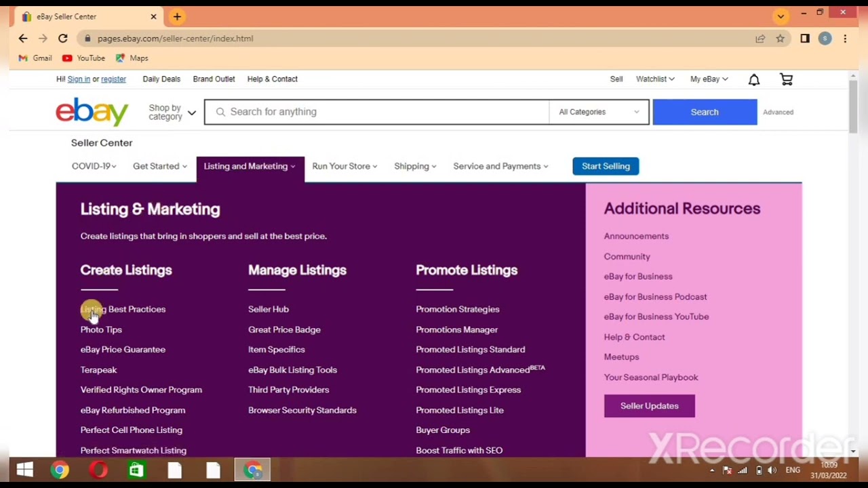Open the Terapeak link

coord(98,370)
